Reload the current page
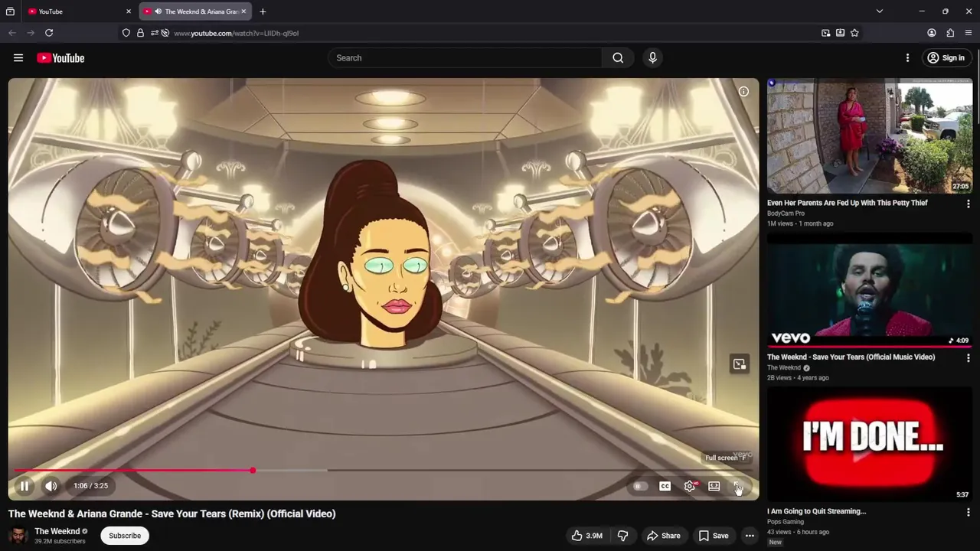This screenshot has height=551, width=980. click(49, 33)
